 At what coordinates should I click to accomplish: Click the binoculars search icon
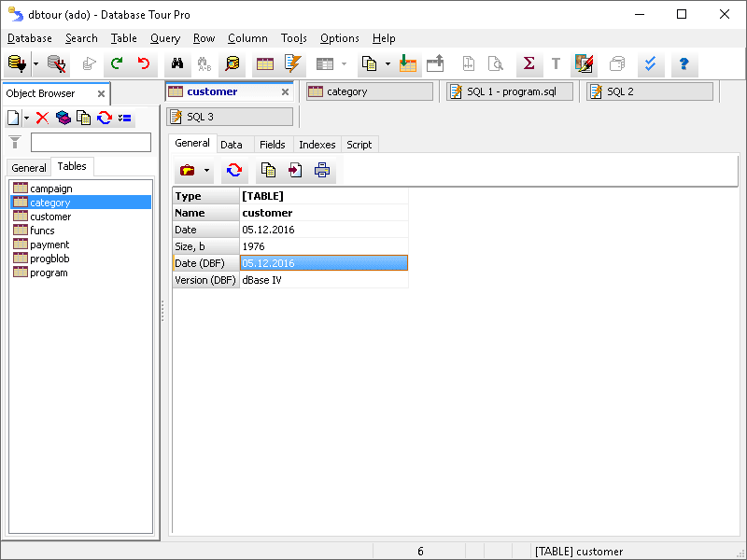click(x=175, y=64)
